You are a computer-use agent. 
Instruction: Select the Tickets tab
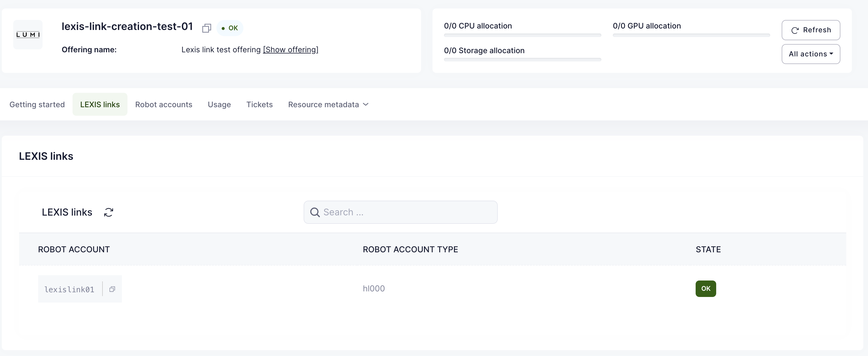(x=260, y=105)
